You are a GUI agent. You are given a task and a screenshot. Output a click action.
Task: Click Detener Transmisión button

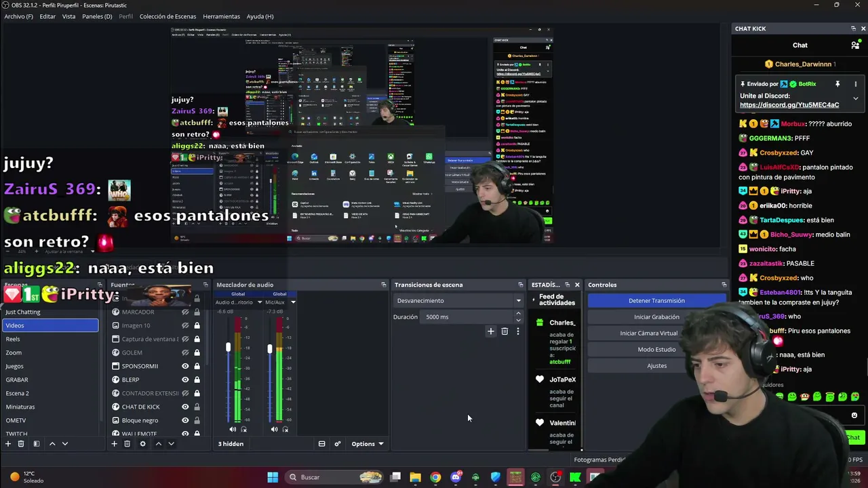[656, 300]
